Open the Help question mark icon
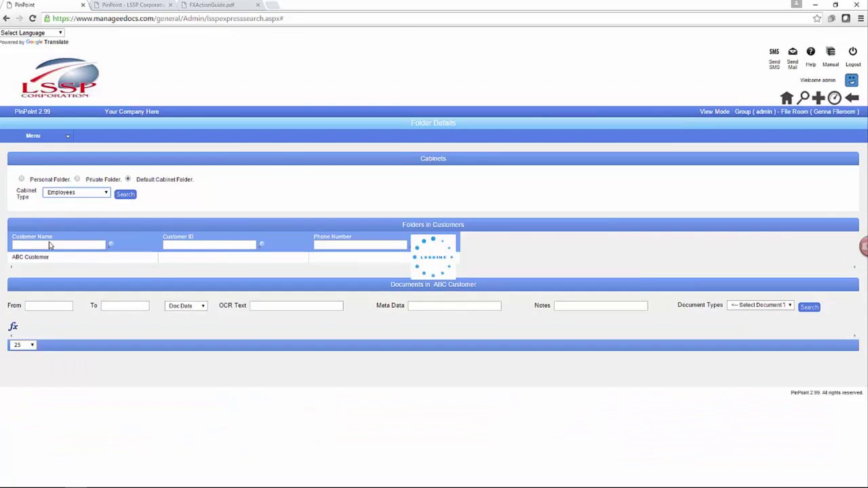 (x=810, y=52)
